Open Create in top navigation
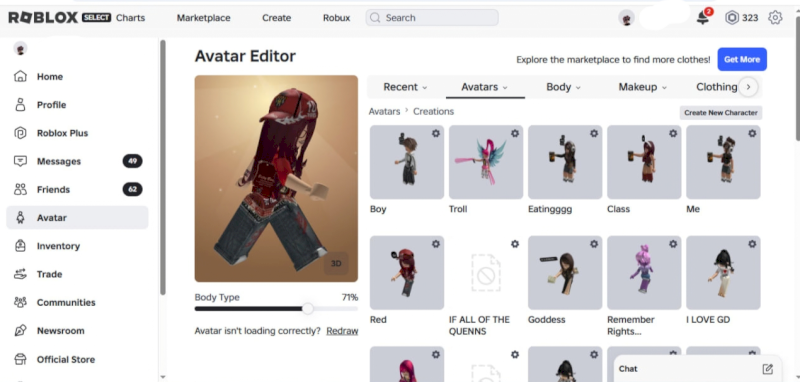 click(277, 18)
